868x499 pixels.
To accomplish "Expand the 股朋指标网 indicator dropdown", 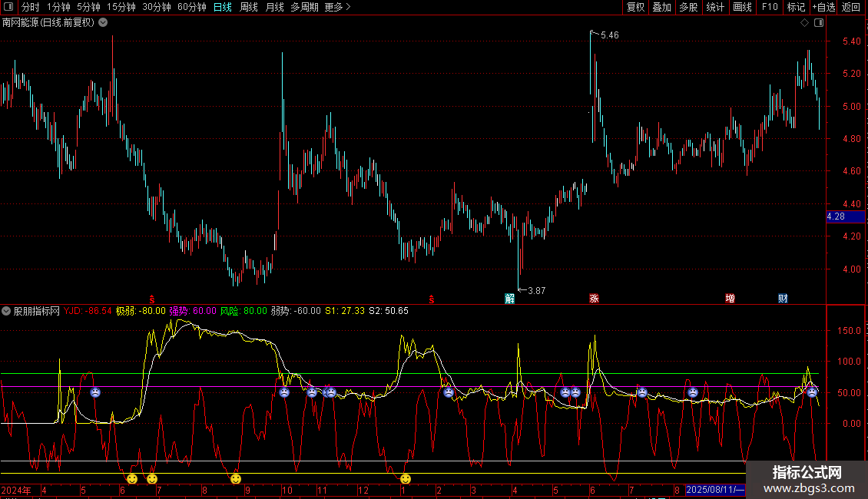I will coord(6,311).
